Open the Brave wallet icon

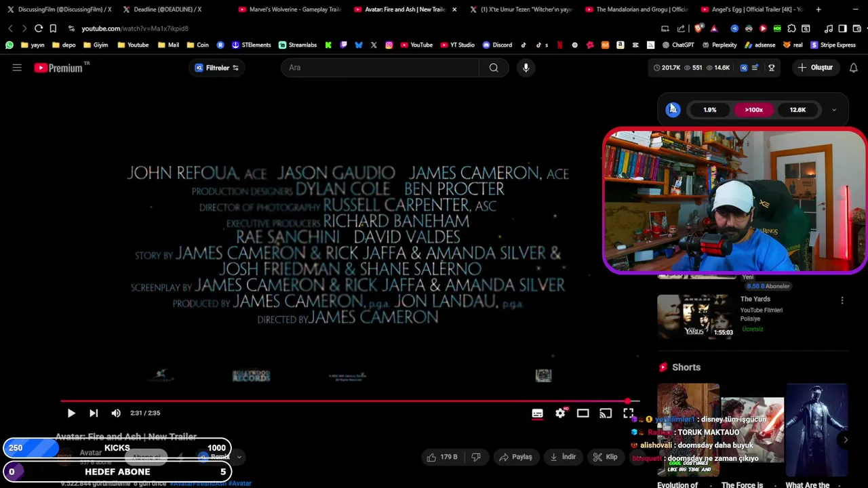(857, 28)
